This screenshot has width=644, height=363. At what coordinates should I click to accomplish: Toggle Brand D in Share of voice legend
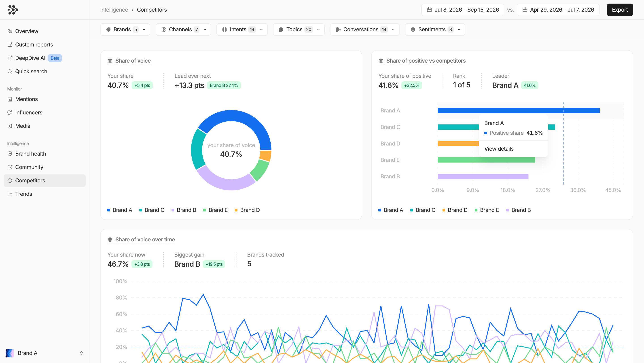pyautogui.click(x=247, y=210)
